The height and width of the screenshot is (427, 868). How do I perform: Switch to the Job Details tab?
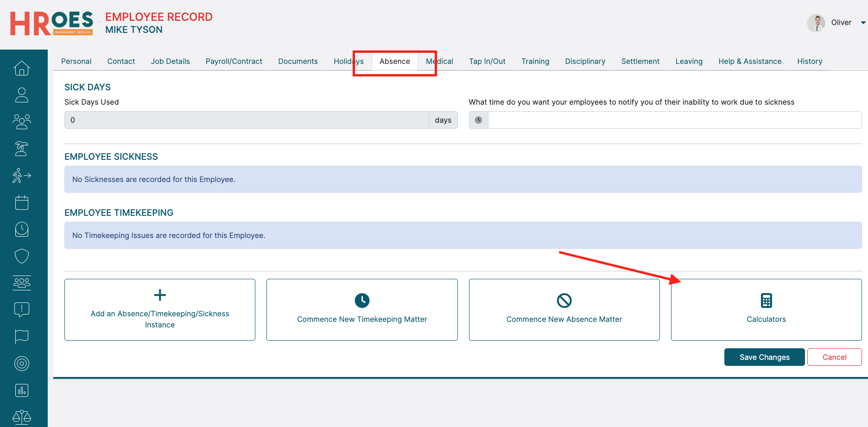point(170,61)
